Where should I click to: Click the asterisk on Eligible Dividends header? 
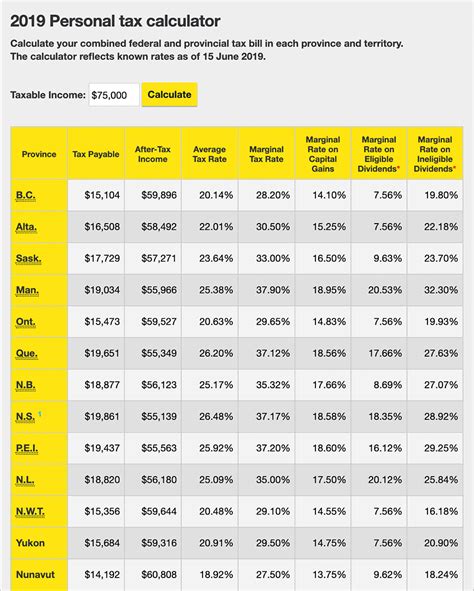(398, 167)
